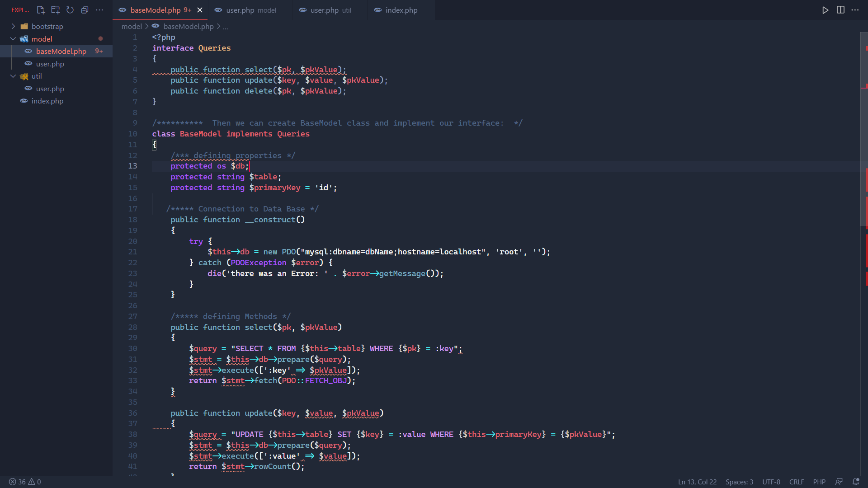Split the editor to the right
This screenshot has height=488, width=868.
tap(840, 10)
